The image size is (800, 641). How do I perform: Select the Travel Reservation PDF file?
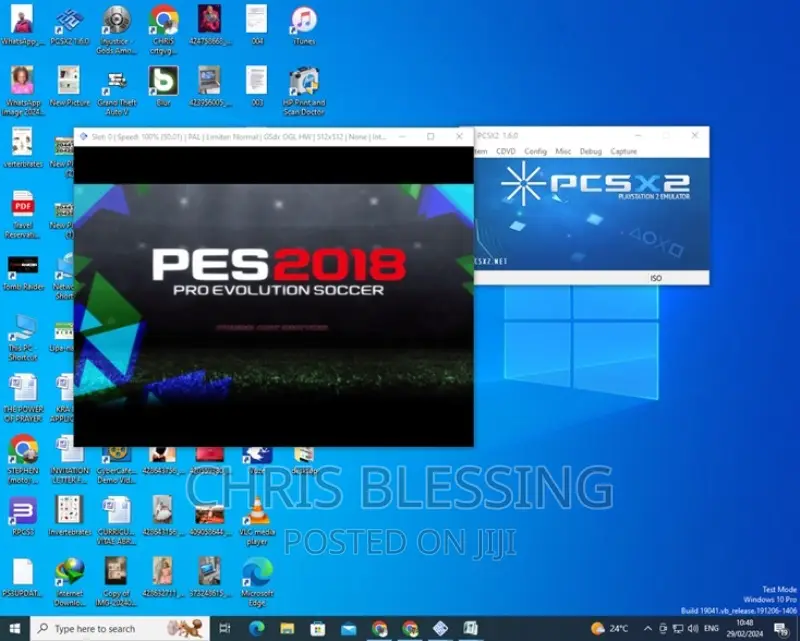tap(22, 214)
